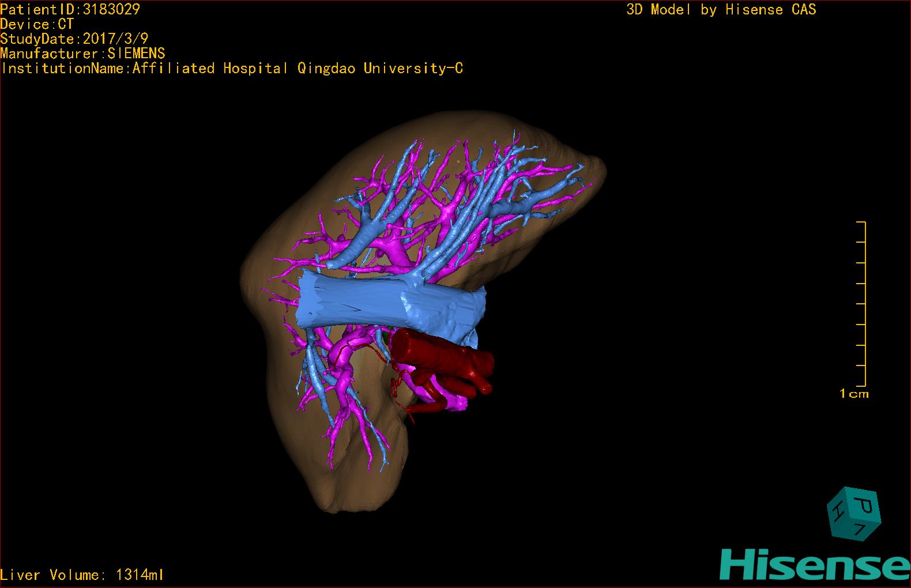Click the StudyDate:2017/3/9 label

[x=74, y=39]
